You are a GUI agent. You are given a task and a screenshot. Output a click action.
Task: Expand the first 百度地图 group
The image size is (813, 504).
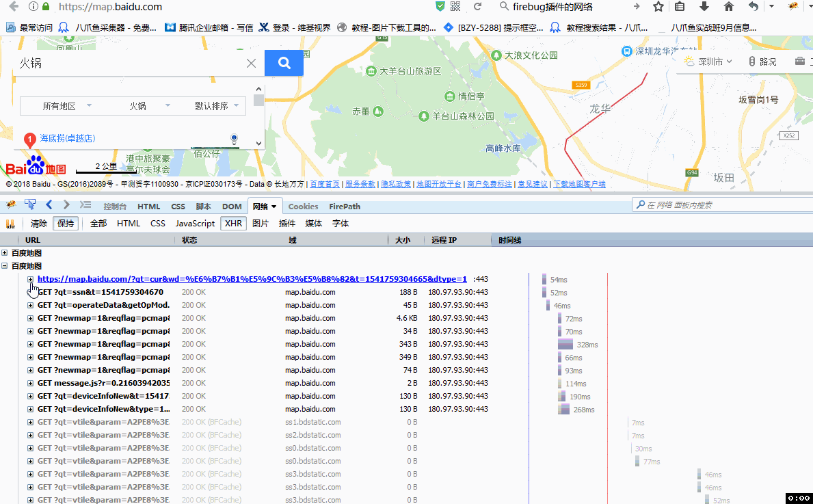click(x=5, y=253)
